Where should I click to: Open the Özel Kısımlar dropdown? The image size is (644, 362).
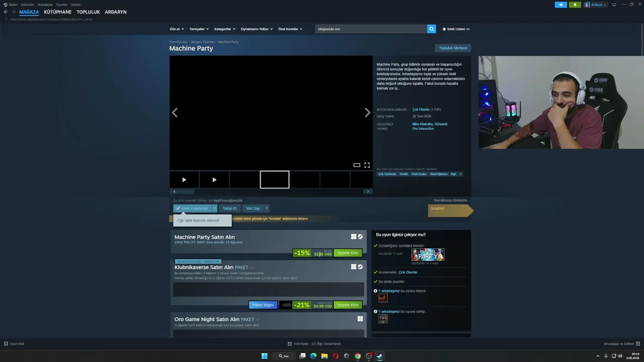pyautogui.click(x=290, y=29)
